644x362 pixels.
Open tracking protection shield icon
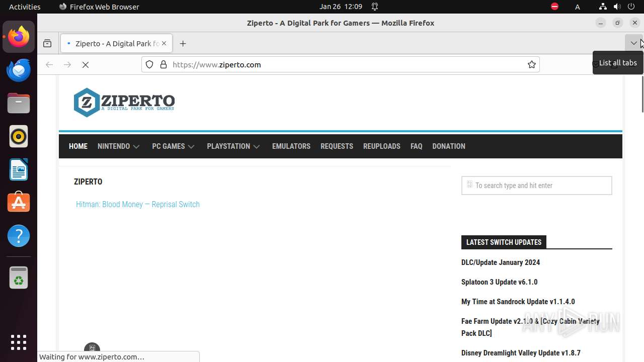tap(149, 64)
